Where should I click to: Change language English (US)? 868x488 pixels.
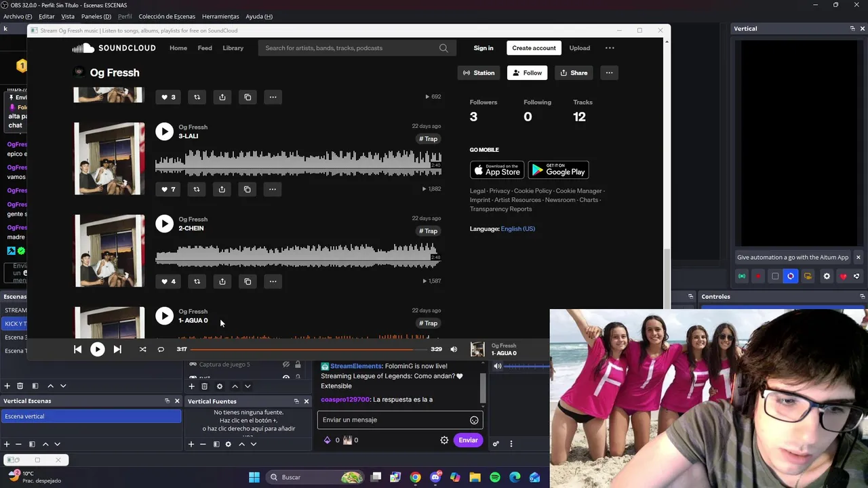517,228
